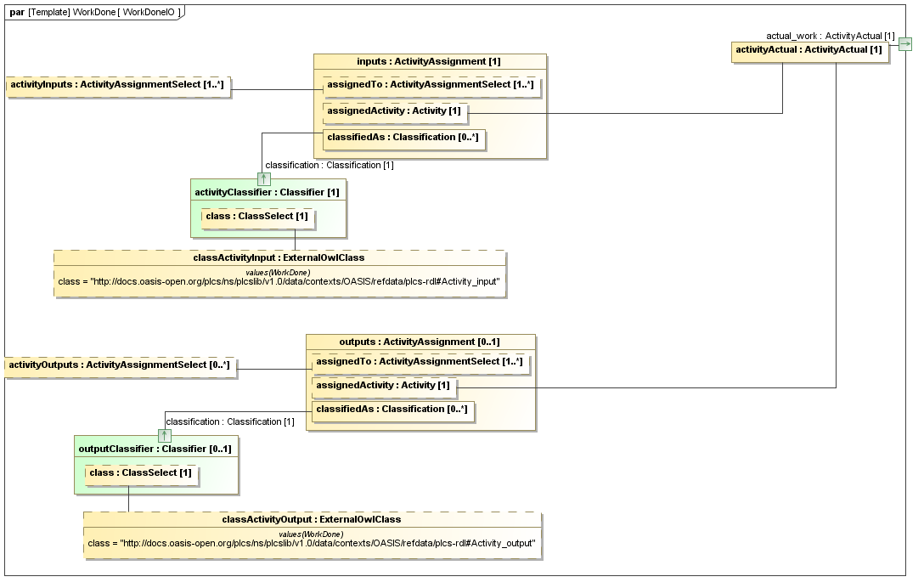Click class : ClassSelect inside activityClassifier
The height and width of the screenshot is (588, 924).
(x=258, y=217)
